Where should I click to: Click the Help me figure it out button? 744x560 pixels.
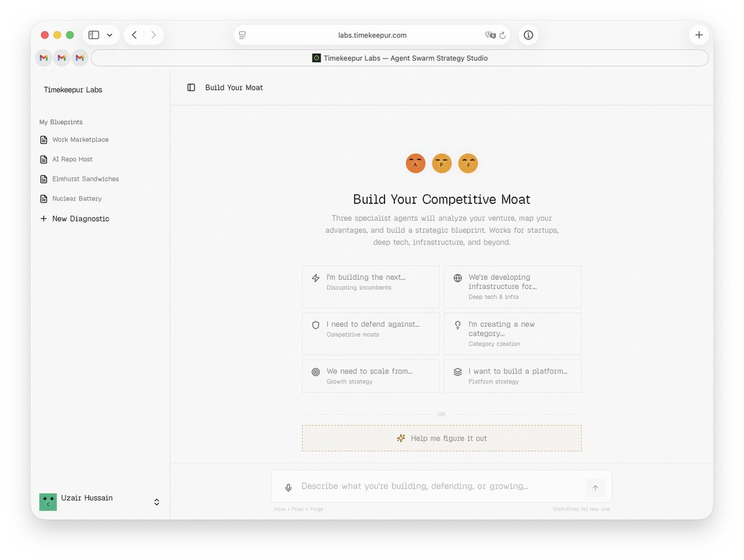[441, 438]
